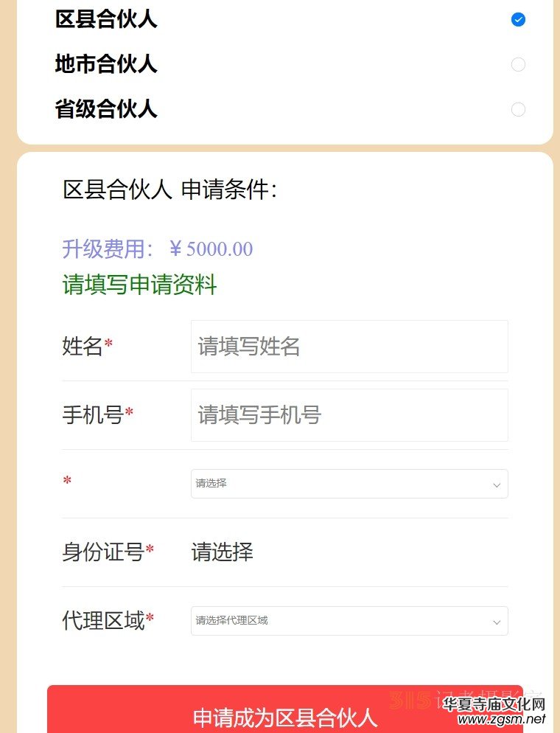Click the blue checkmark beside 区县合伙人
The width and height of the screenshot is (560, 733).
518,20
